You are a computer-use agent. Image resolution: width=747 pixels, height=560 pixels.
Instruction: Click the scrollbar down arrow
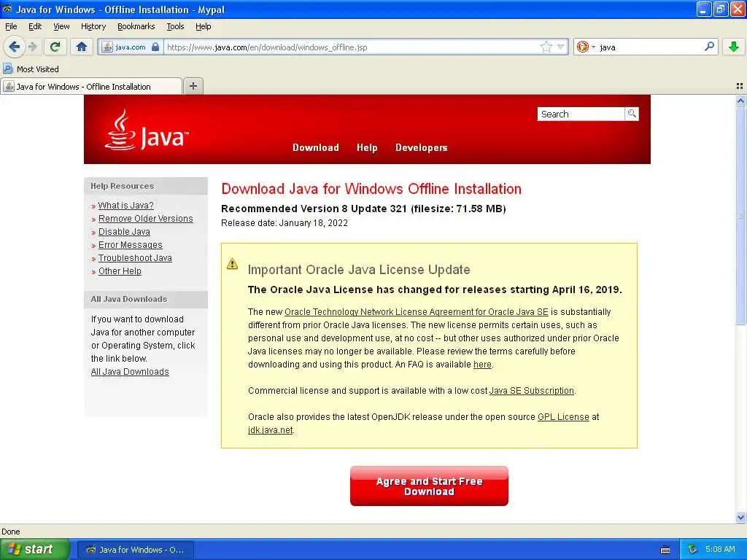[x=740, y=517]
